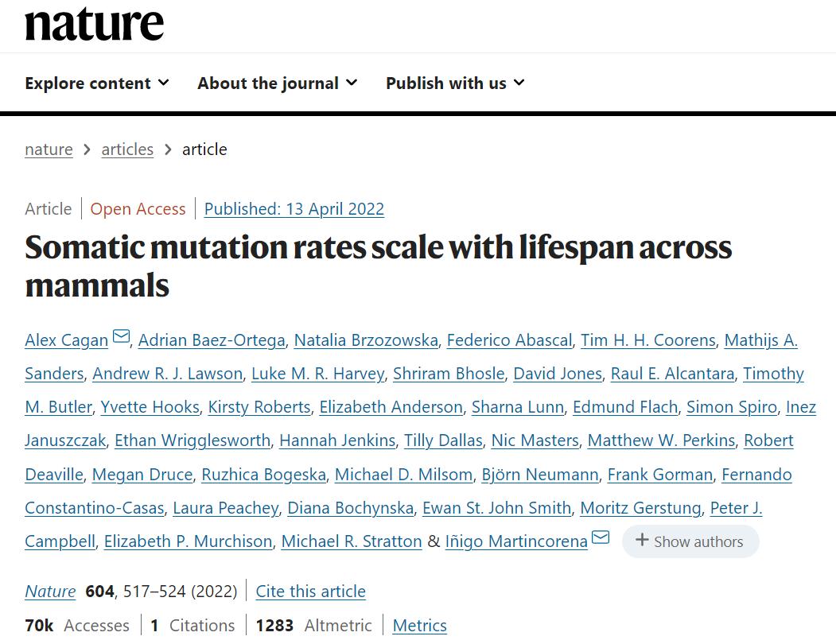View the article Metrics link
The height and width of the screenshot is (644, 836).
(x=420, y=626)
